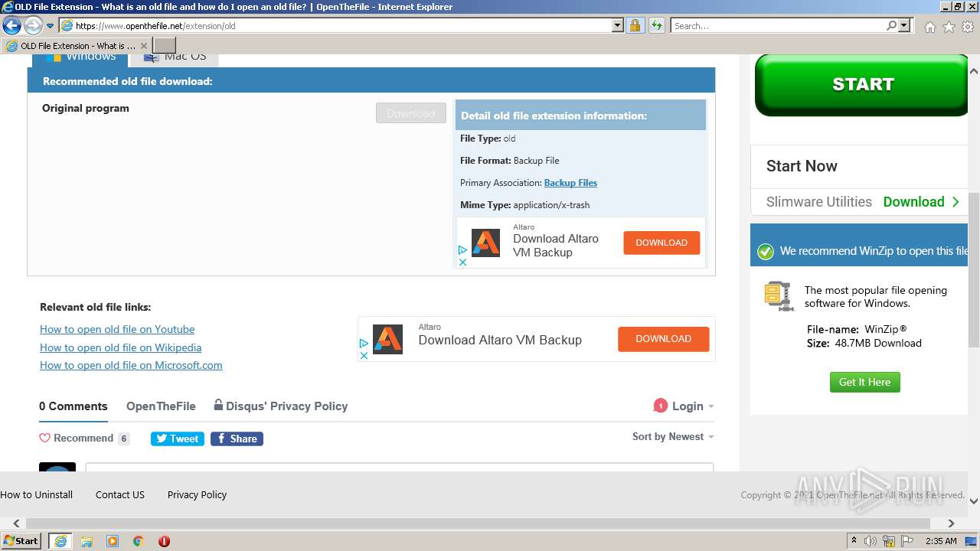Viewport: 980px width, 551px height.
Task: Open How to open old file on Youtube
Action: pos(117,329)
